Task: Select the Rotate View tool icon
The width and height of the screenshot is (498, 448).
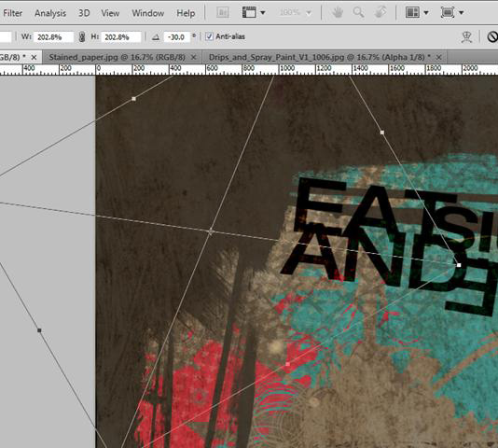Action: pyautogui.click(x=380, y=12)
